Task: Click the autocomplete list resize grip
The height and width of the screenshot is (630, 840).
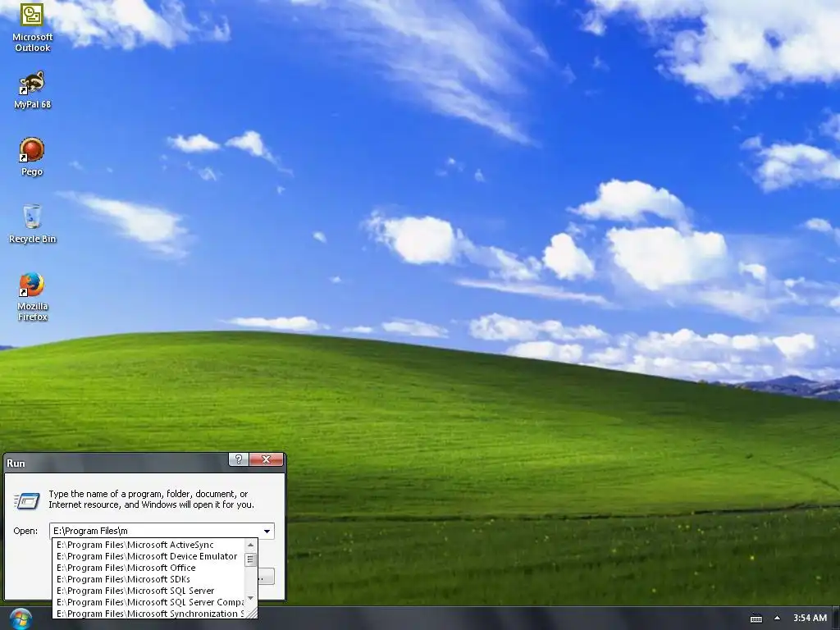Action: pyautogui.click(x=251, y=613)
